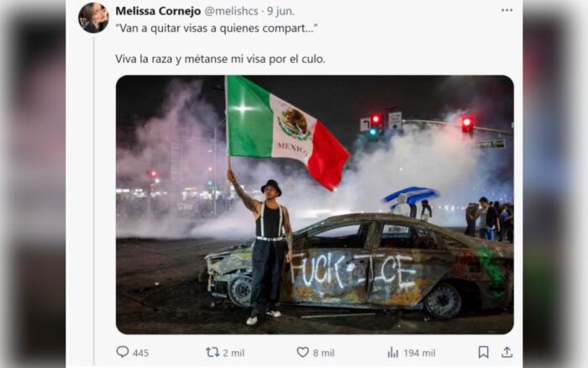Screen dimensions: 588x368
Task: Click the Melissa Cornejo display name
Action: [158, 11]
